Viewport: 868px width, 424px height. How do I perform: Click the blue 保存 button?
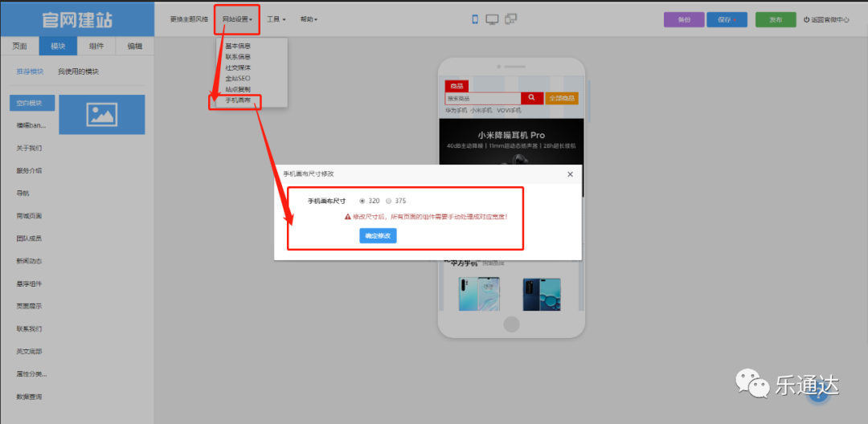pyautogui.click(x=727, y=19)
